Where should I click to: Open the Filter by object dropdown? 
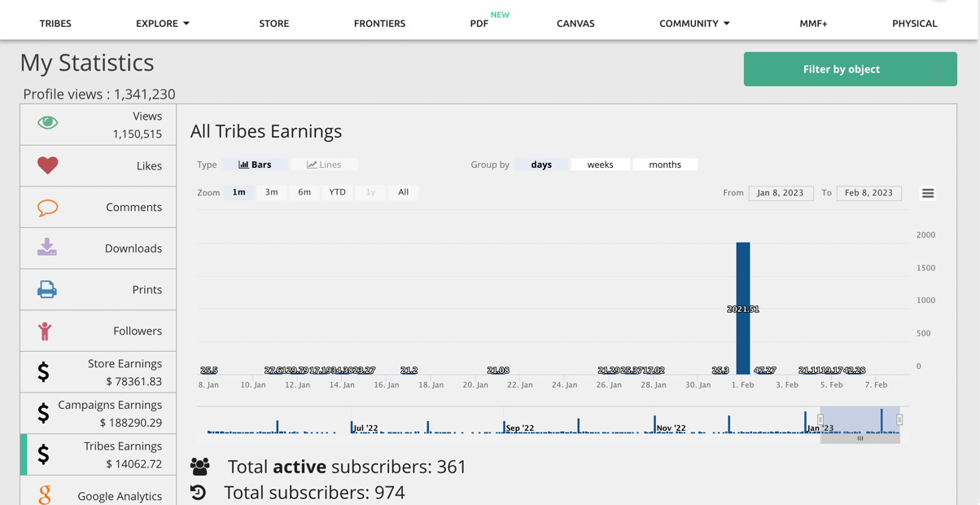coord(850,69)
